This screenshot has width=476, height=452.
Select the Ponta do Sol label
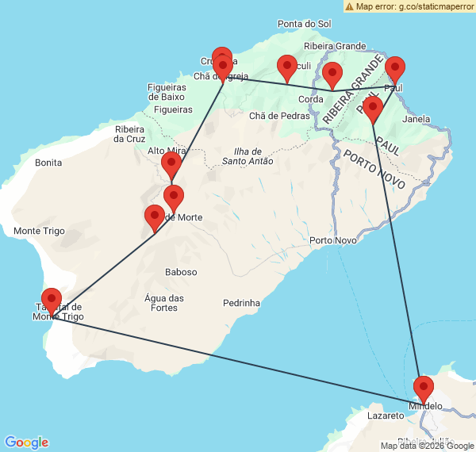(x=305, y=24)
